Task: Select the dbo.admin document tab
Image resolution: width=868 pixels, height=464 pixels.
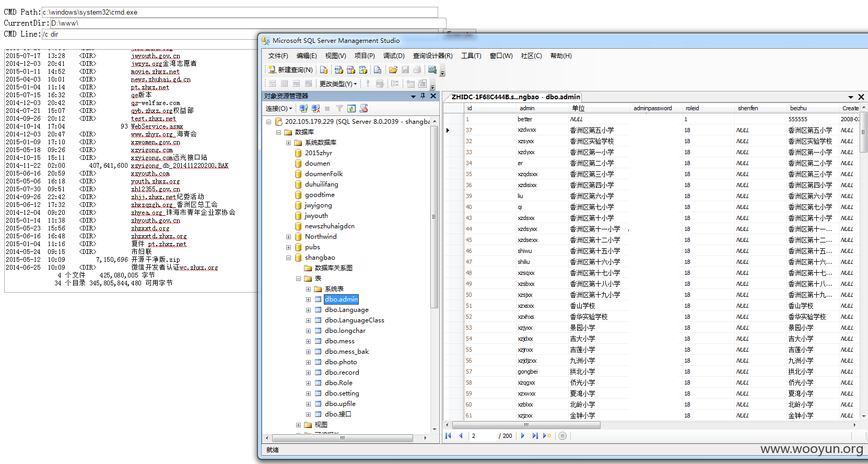Action: (x=515, y=97)
